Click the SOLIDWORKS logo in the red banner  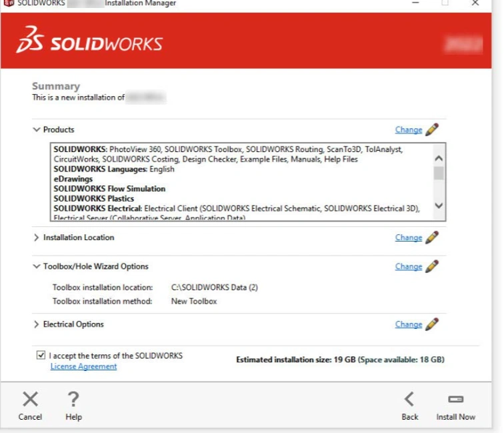90,39
